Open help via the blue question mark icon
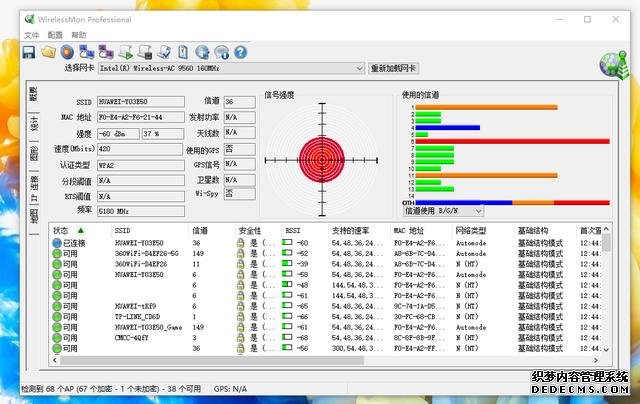This screenshot has height=404, width=640. tap(240, 52)
